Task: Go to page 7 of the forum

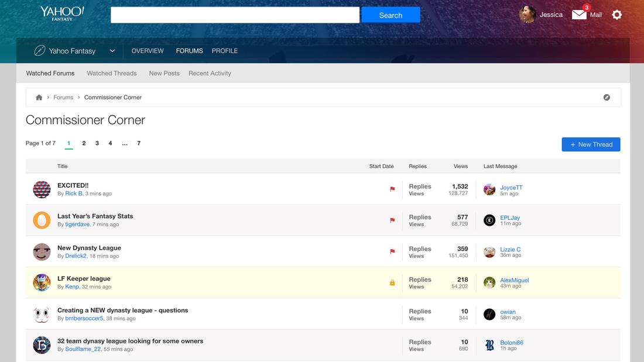Action: (139, 143)
